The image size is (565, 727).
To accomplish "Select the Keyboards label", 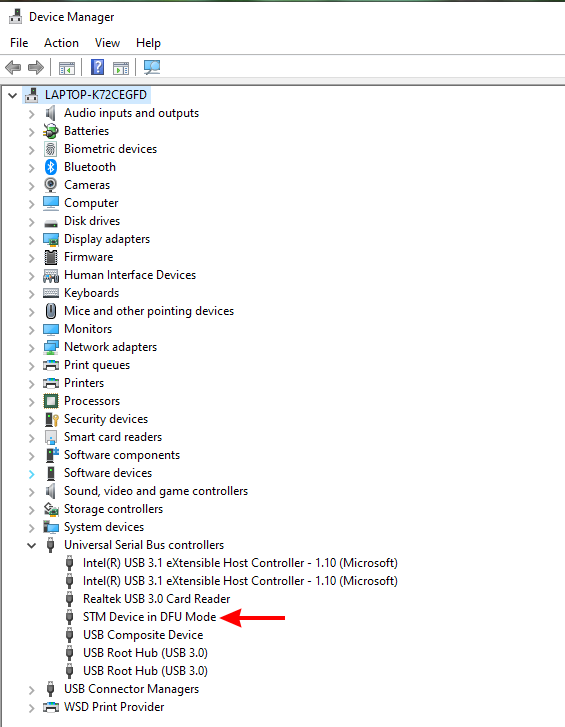I will (x=91, y=293).
